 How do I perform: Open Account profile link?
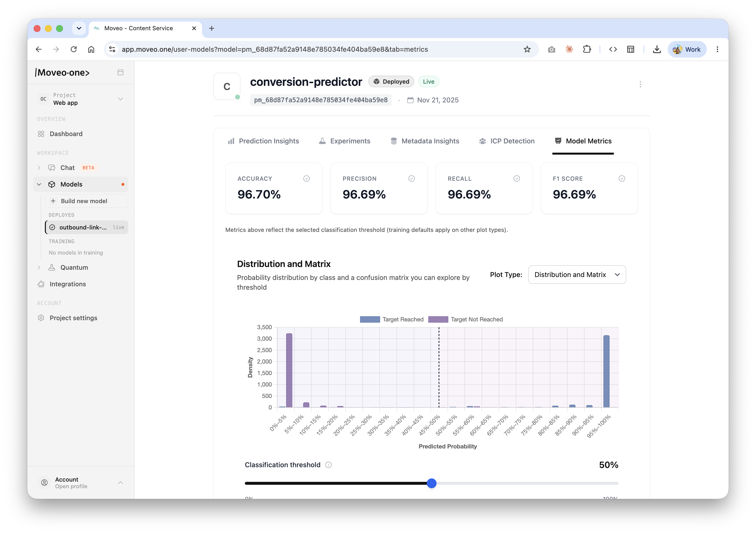tap(81, 483)
